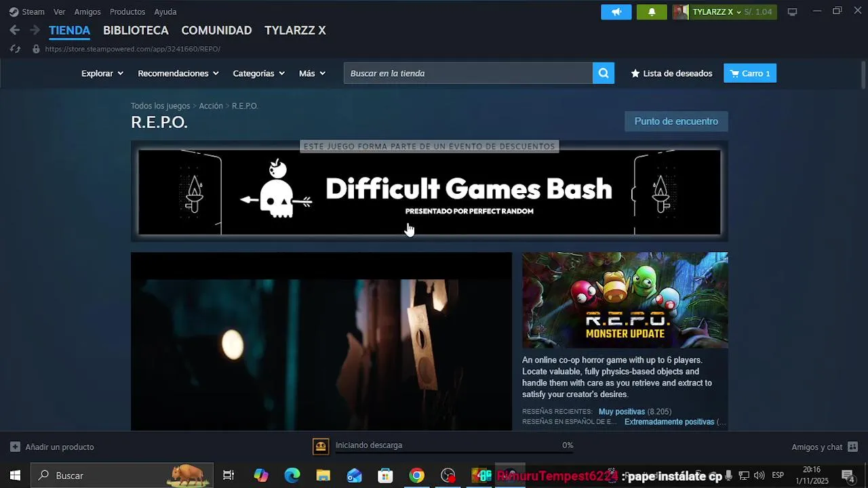This screenshot has height=488, width=868.
Task: Click the Iniciando descarga progress bar
Action: pos(454,453)
